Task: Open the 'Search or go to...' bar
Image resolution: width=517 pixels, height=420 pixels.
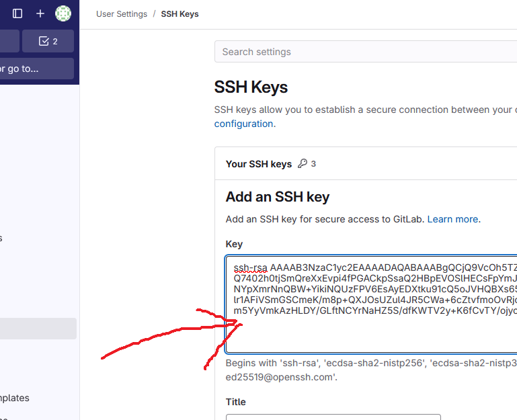Action: tap(36, 68)
